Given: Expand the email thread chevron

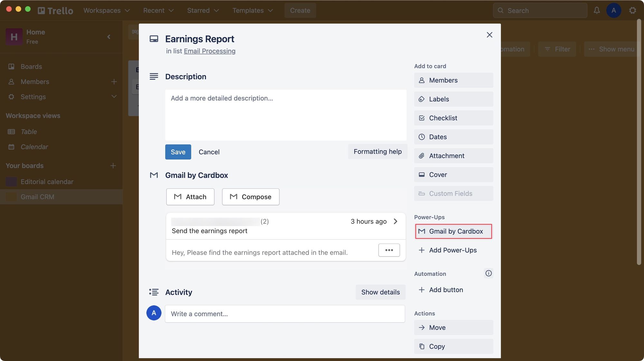Looking at the screenshot, I should 395,221.
